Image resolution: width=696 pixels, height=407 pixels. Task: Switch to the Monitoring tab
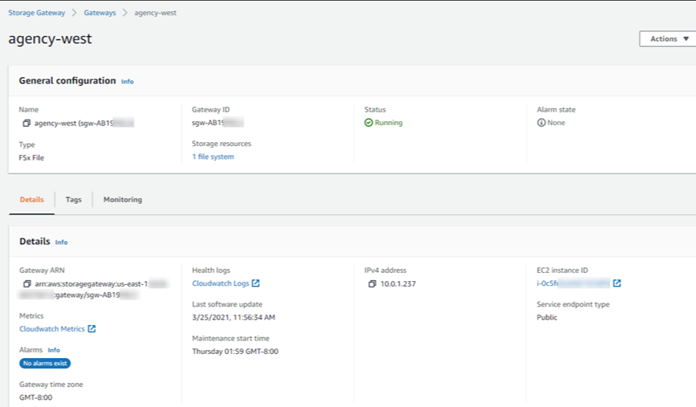[122, 199]
